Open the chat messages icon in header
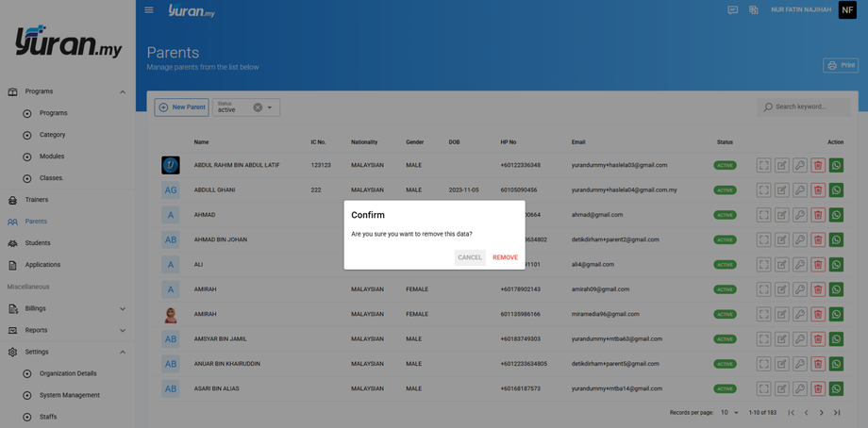Viewport: 868px width, 428px height. (733, 10)
